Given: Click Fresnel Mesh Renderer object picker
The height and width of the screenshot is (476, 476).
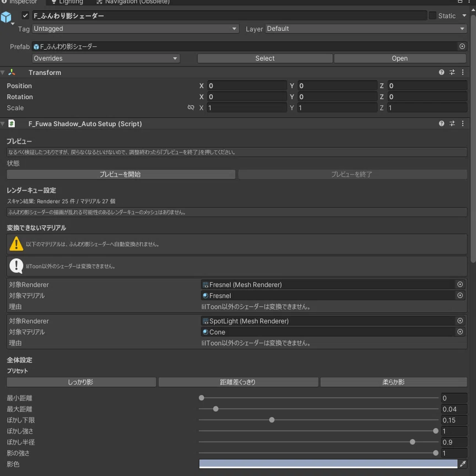Looking at the screenshot, I should tap(460, 284).
